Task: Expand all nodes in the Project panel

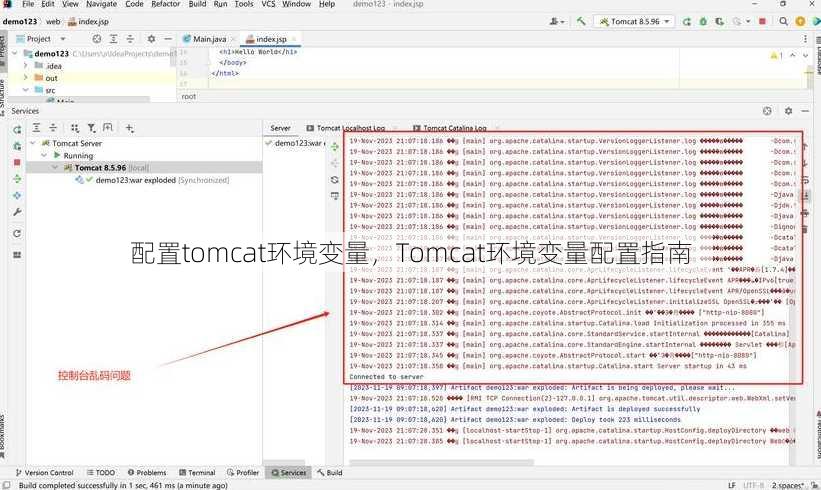Action: click(114, 39)
